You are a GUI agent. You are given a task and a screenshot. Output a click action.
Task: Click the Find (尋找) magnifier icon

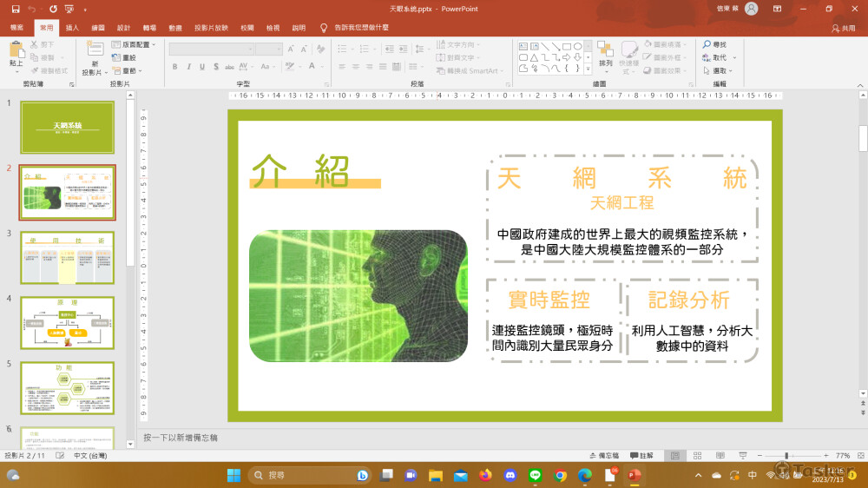pyautogui.click(x=707, y=44)
